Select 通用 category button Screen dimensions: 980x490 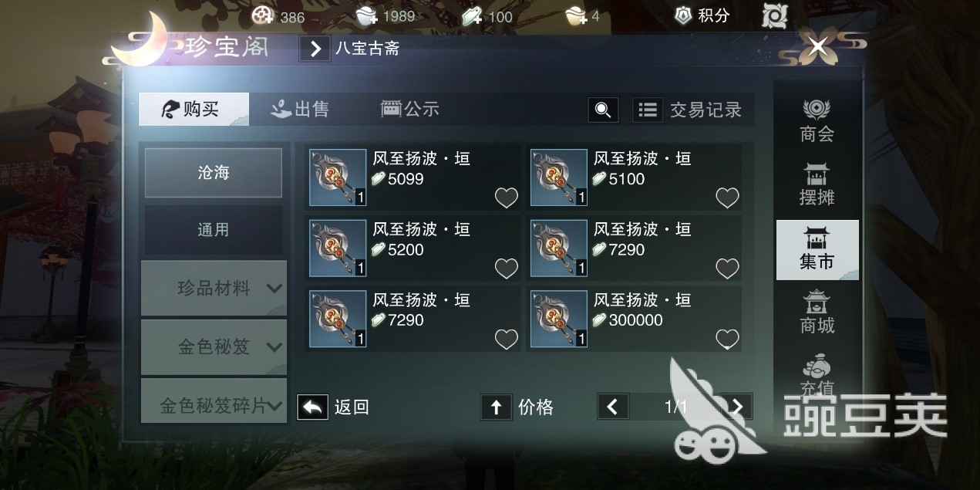click(214, 230)
